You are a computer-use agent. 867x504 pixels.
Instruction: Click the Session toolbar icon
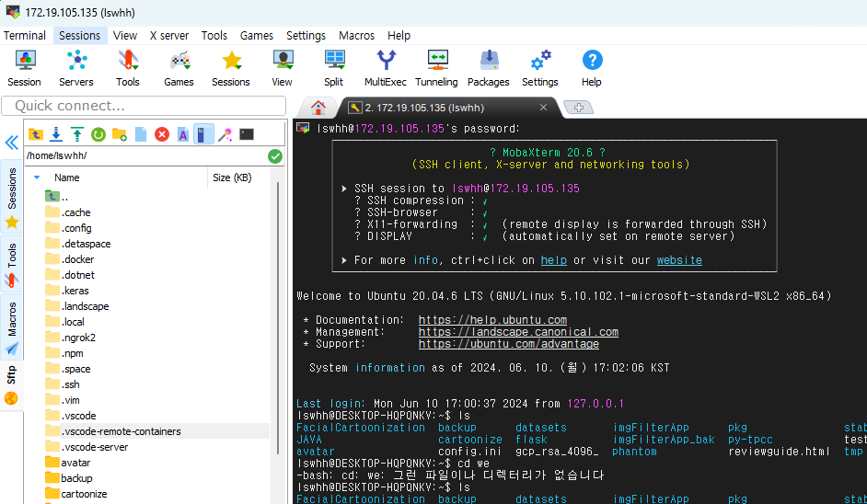point(24,68)
